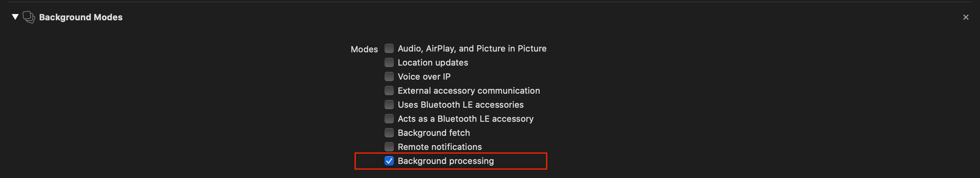The width and height of the screenshot is (980, 178).
Task: Click the Background fetch label text
Action: click(x=433, y=133)
